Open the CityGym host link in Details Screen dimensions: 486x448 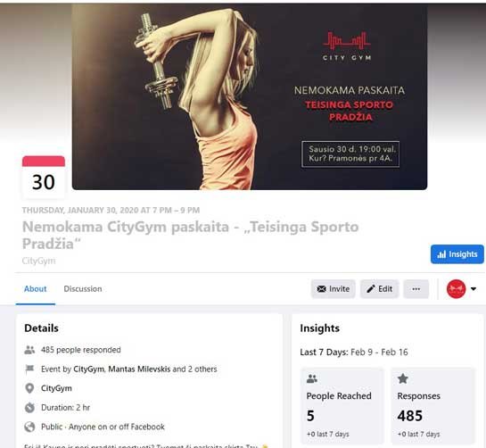(88, 369)
